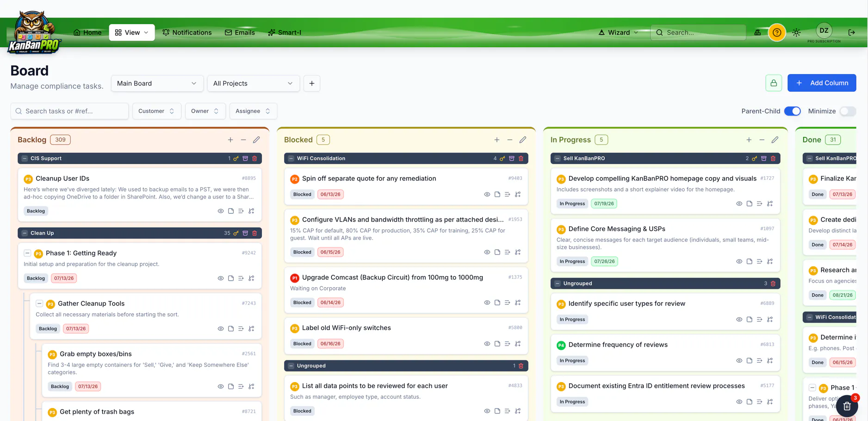Click branch icon on Determine frequency of reviews
The image size is (868, 421).
(770, 360)
